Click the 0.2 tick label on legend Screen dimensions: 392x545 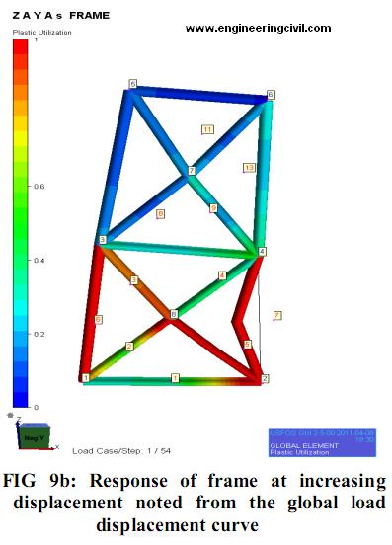39,334
